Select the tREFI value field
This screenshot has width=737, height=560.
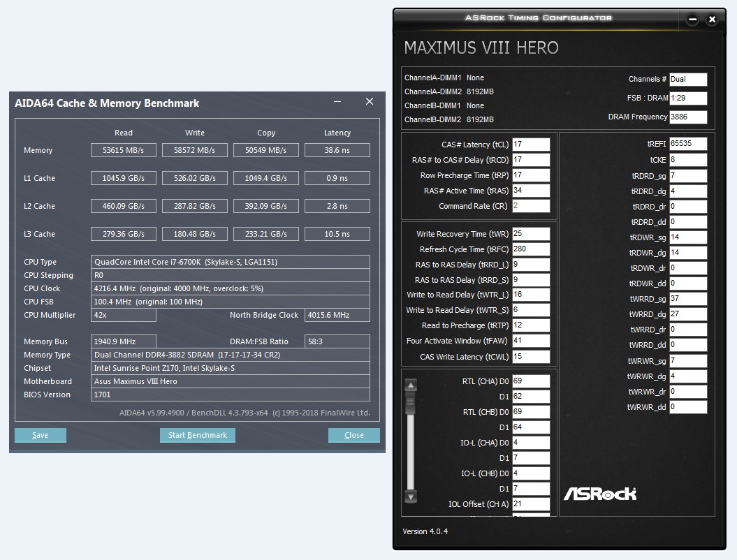[688, 144]
